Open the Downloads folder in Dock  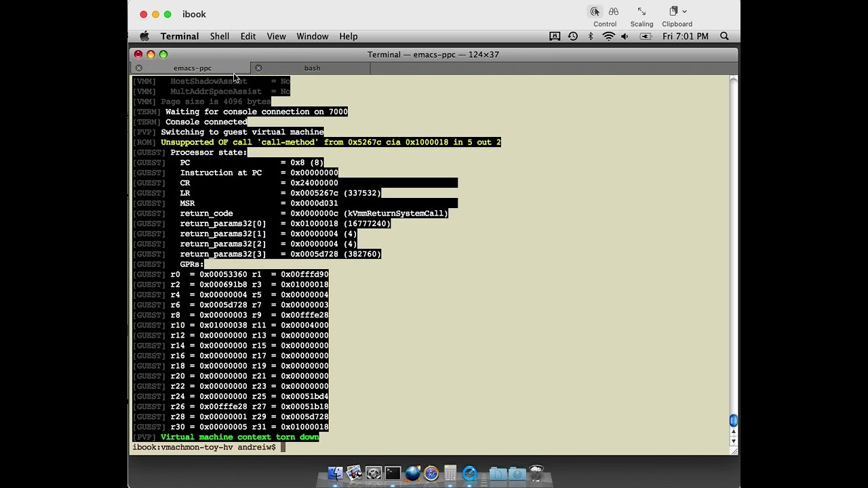tap(517, 473)
